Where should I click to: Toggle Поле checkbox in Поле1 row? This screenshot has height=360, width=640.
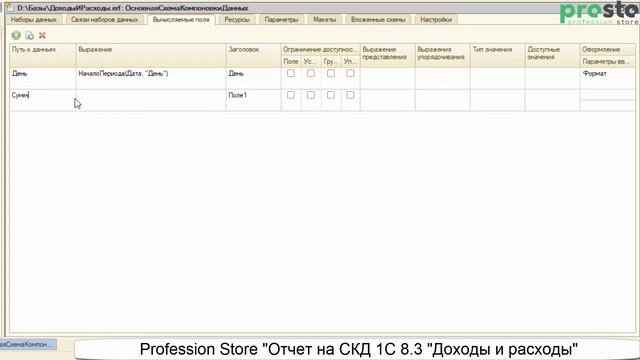pyautogui.click(x=291, y=95)
